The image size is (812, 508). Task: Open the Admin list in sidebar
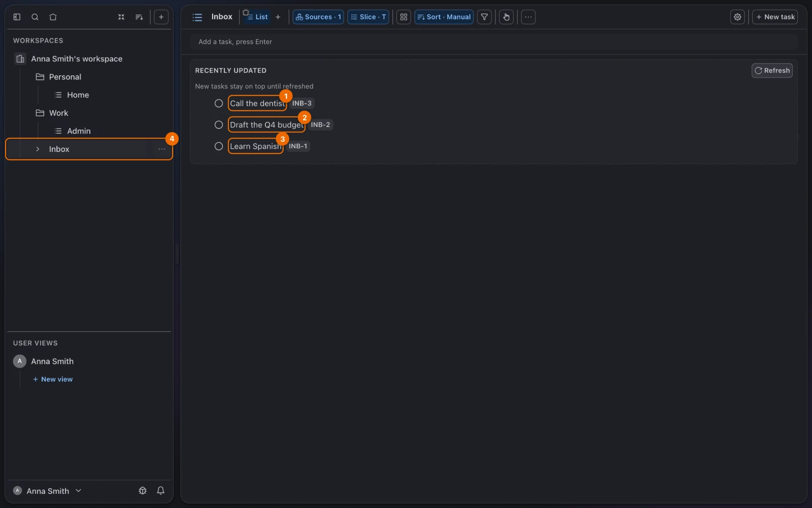(79, 131)
